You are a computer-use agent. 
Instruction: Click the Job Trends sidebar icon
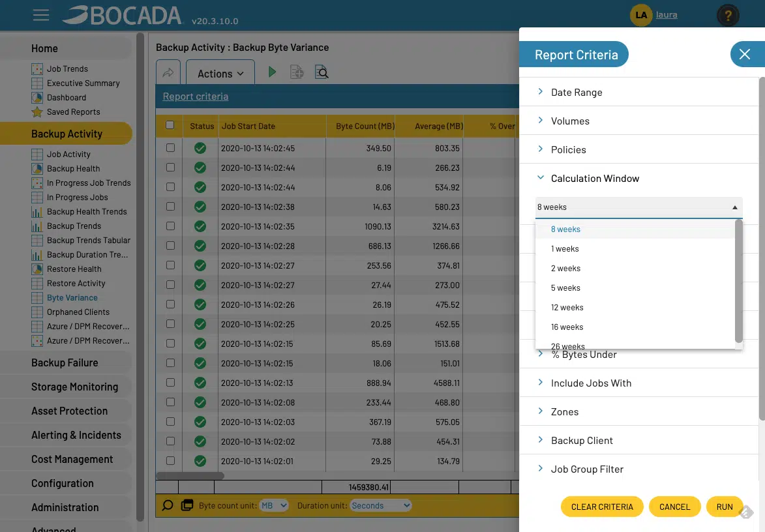point(37,68)
